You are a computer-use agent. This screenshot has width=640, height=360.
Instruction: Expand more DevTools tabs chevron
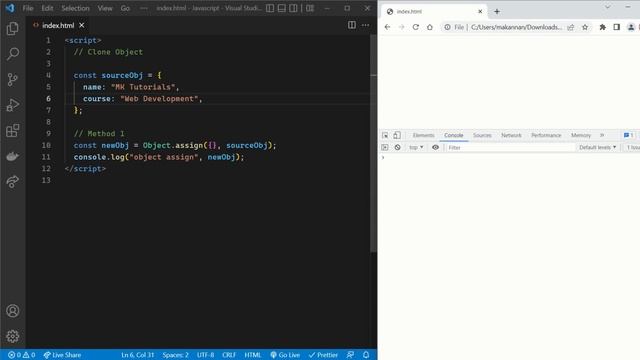point(602,135)
